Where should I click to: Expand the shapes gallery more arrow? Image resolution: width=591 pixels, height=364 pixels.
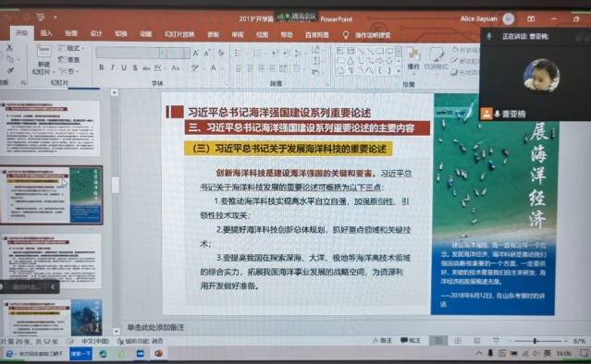399,71
